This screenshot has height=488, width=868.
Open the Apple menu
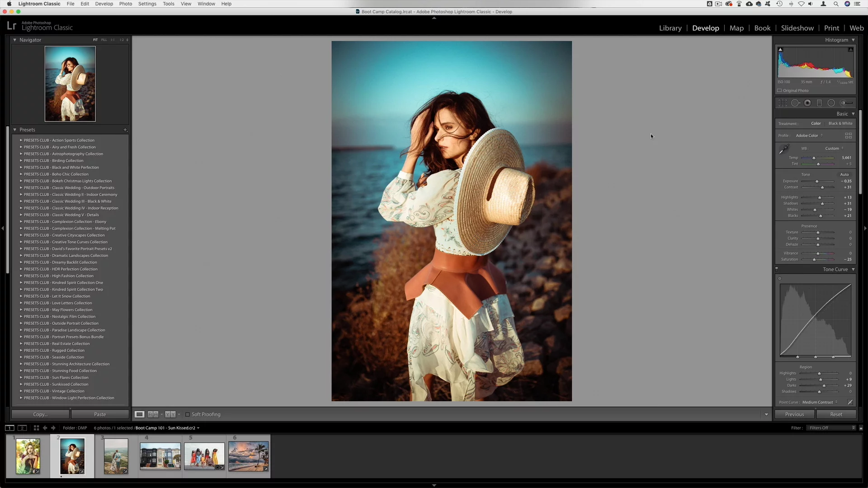point(9,4)
